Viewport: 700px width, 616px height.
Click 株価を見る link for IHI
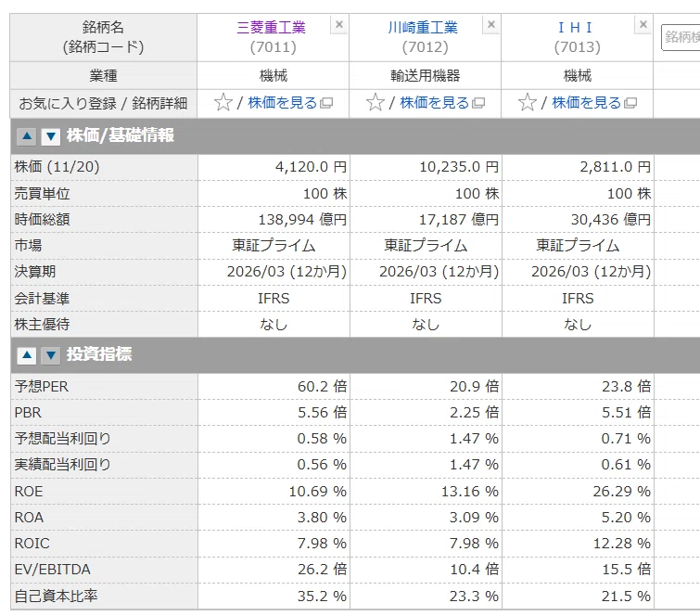click(587, 103)
